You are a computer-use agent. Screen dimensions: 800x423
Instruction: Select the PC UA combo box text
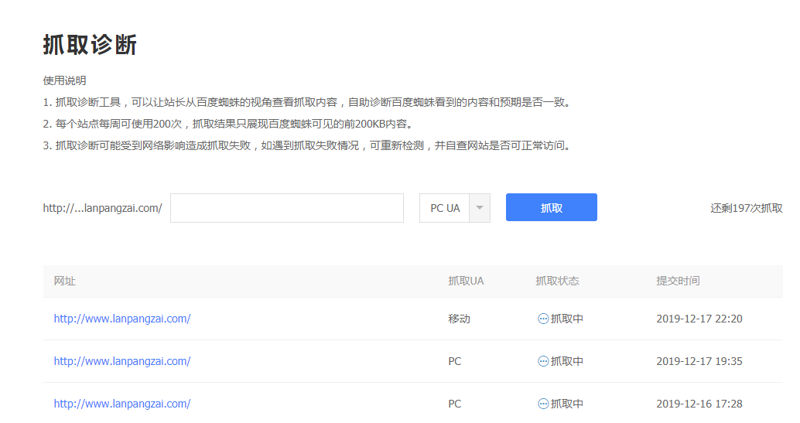click(x=445, y=208)
